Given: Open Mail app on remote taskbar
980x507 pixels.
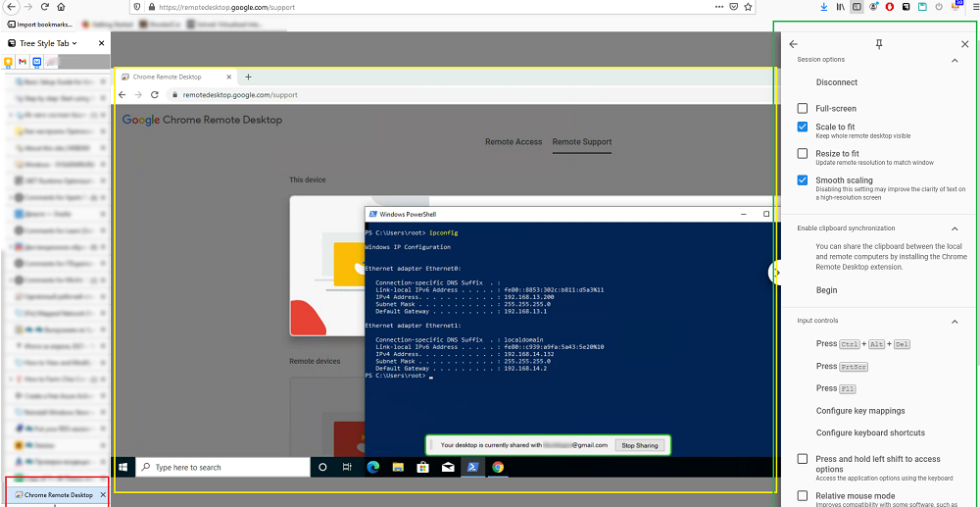Looking at the screenshot, I should [448, 467].
